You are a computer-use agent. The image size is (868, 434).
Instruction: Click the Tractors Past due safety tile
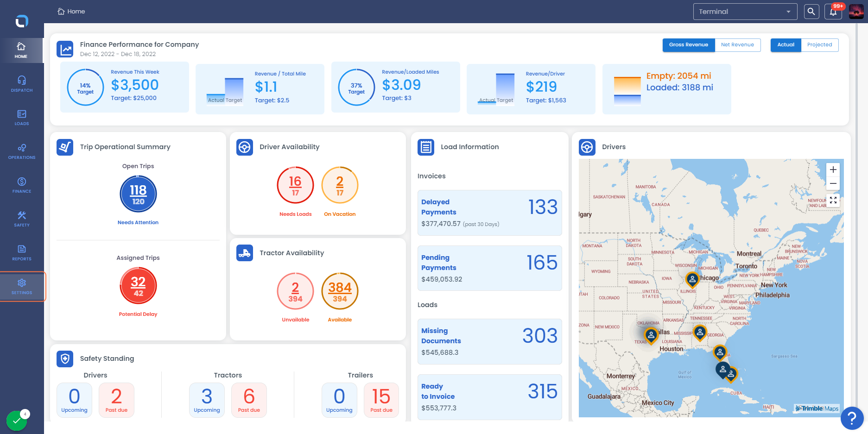click(249, 400)
